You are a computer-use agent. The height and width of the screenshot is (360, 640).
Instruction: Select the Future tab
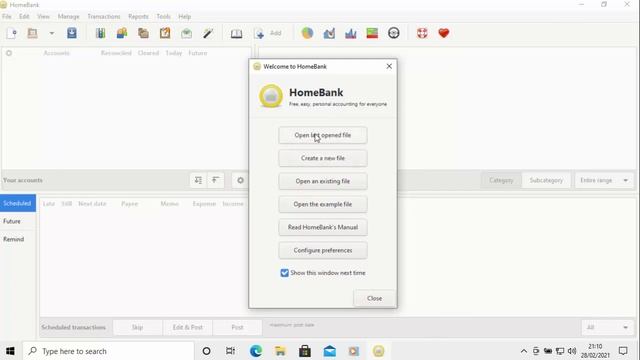(x=18, y=221)
